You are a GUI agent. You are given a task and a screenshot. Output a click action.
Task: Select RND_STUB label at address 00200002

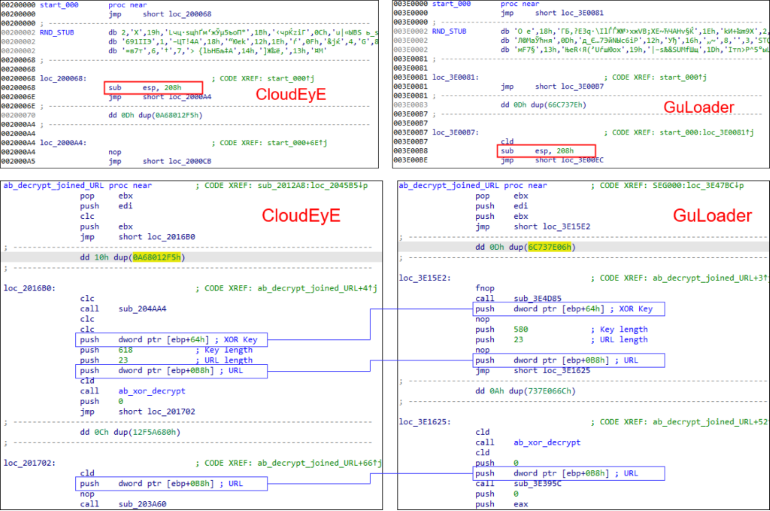coord(57,32)
